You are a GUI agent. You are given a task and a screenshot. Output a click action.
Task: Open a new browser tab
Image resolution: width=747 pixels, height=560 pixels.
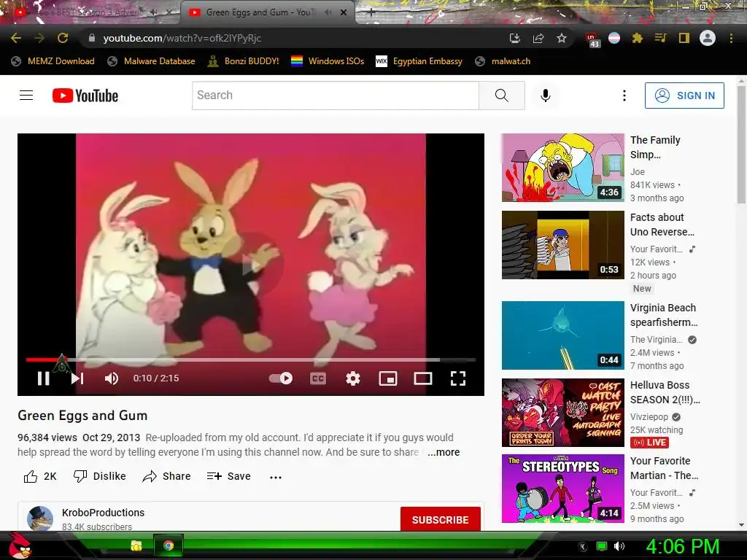click(x=371, y=13)
